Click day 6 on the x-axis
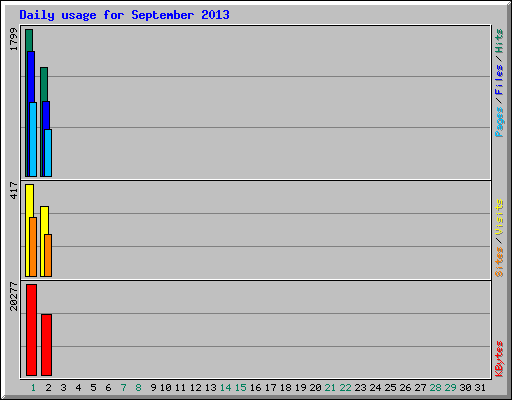Image resolution: width=512 pixels, height=400 pixels. 108,388
